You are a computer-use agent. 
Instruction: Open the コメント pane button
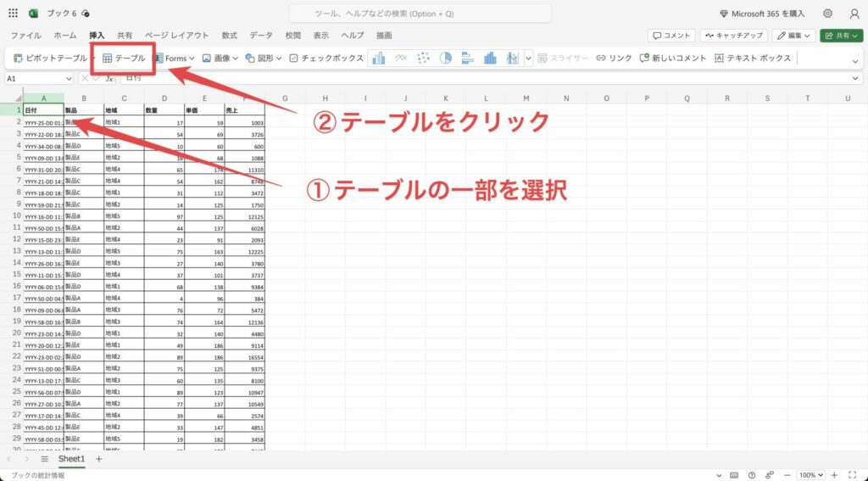tap(671, 36)
